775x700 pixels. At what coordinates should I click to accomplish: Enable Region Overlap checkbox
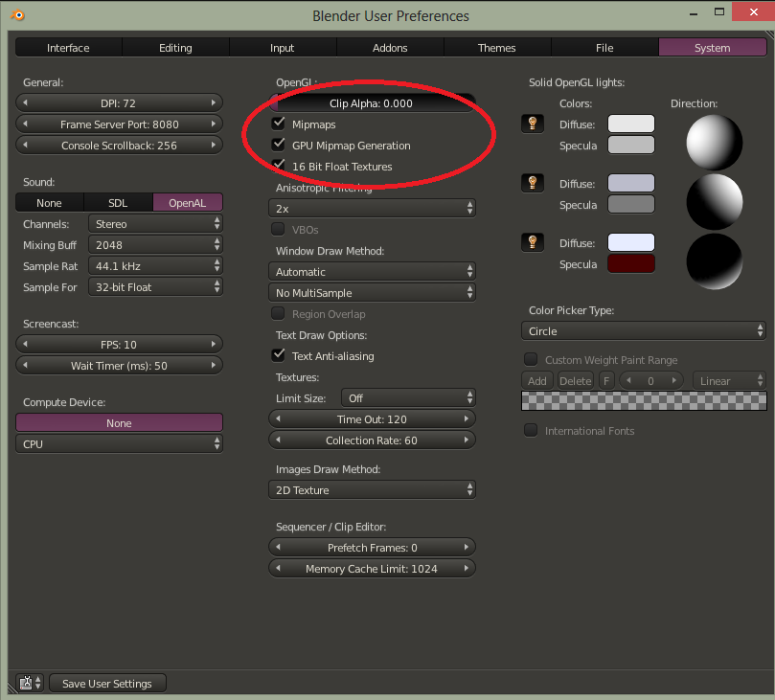pos(278,314)
